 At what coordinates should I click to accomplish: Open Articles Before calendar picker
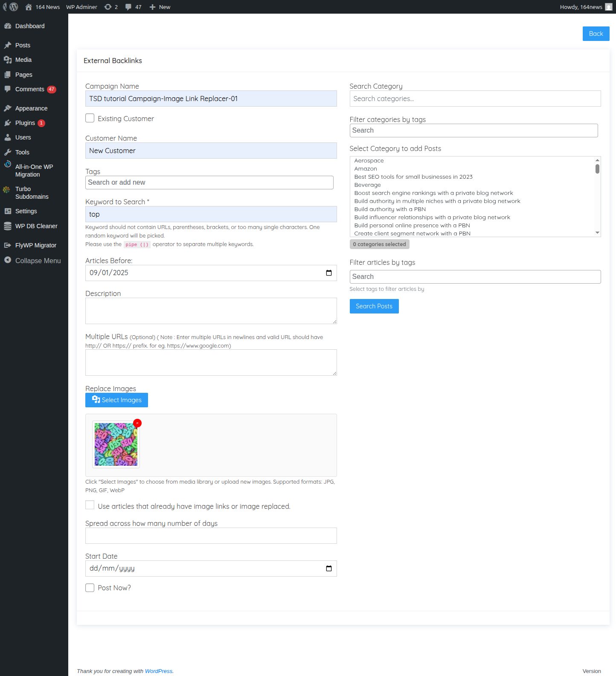click(x=328, y=273)
